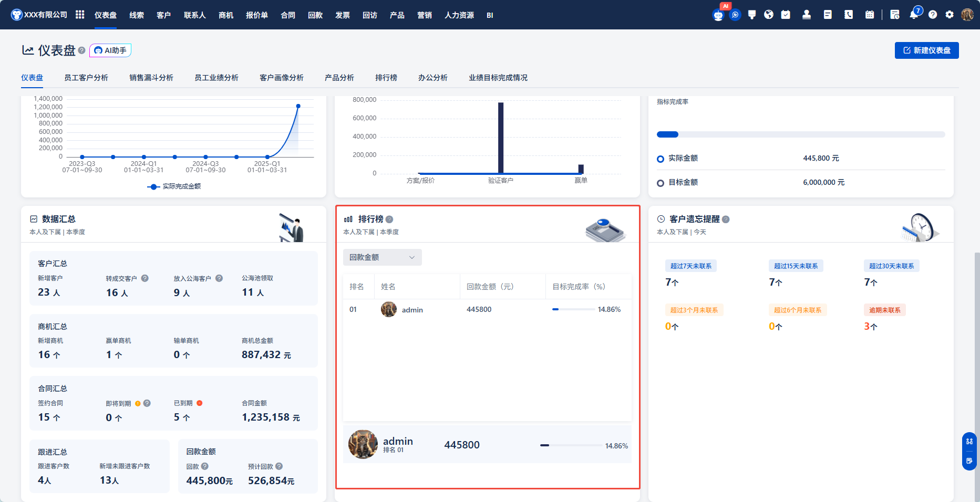This screenshot has width=980, height=502.
Task: Expand the 回款金额 ranking dropdown
Action: (x=383, y=257)
